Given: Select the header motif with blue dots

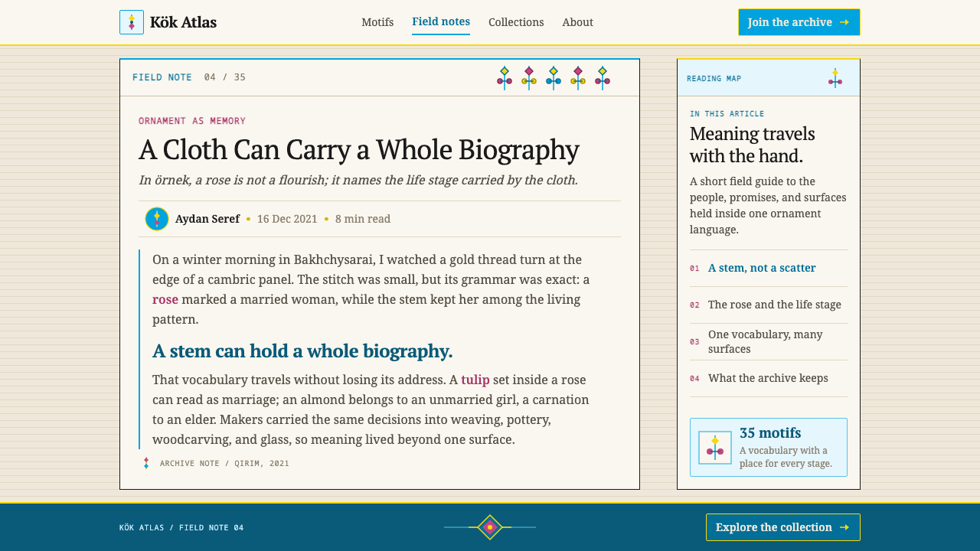Looking at the screenshot, I should (x=554, y=77).
